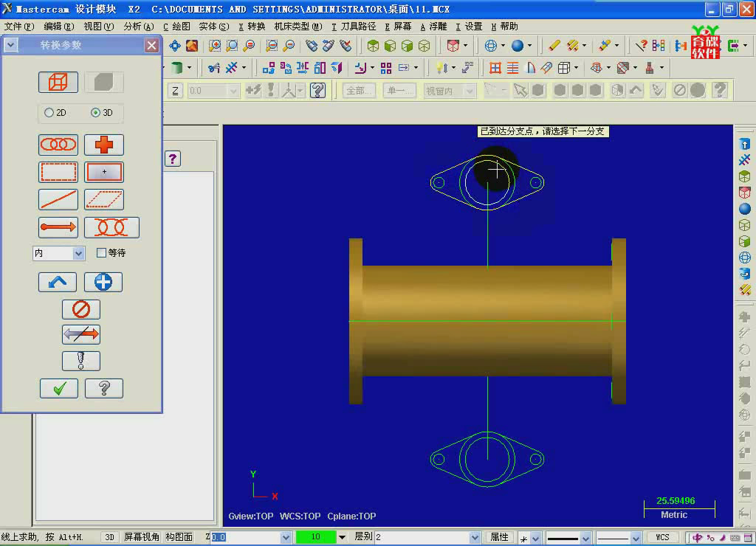Click the green cylinder solids icon
This screenshot has height=546, width=756.
pyautogui.click(x=177, y=68)
